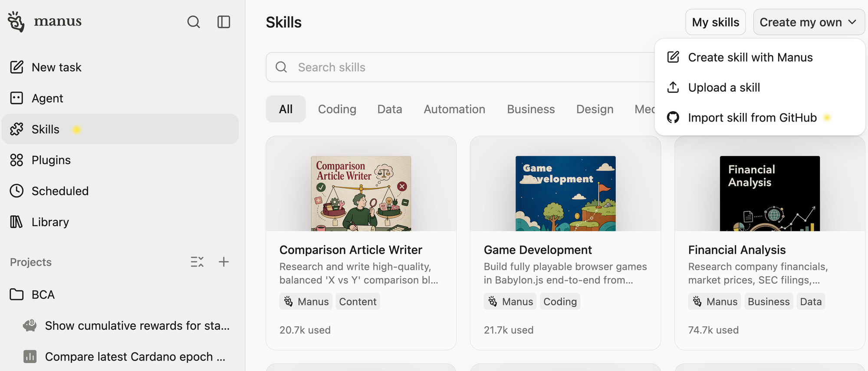The image size is (868, 371).
Task: Click the Projects section heading
Action: tap(31, 262)
